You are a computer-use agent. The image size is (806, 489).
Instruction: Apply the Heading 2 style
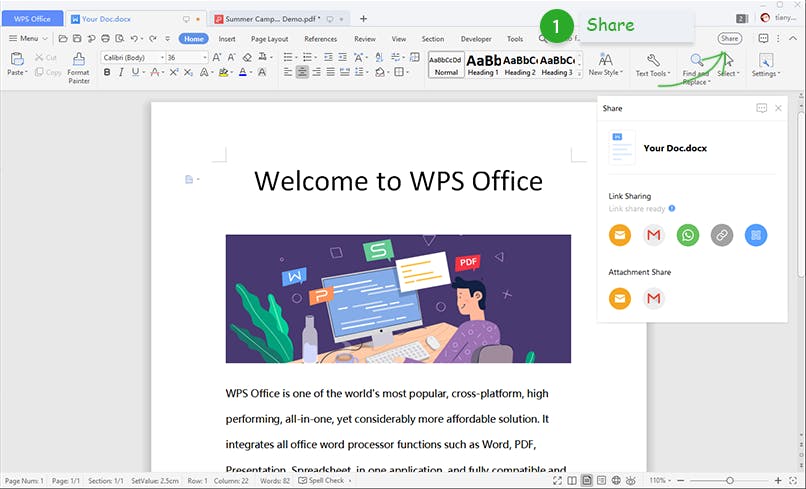[520, 65]
